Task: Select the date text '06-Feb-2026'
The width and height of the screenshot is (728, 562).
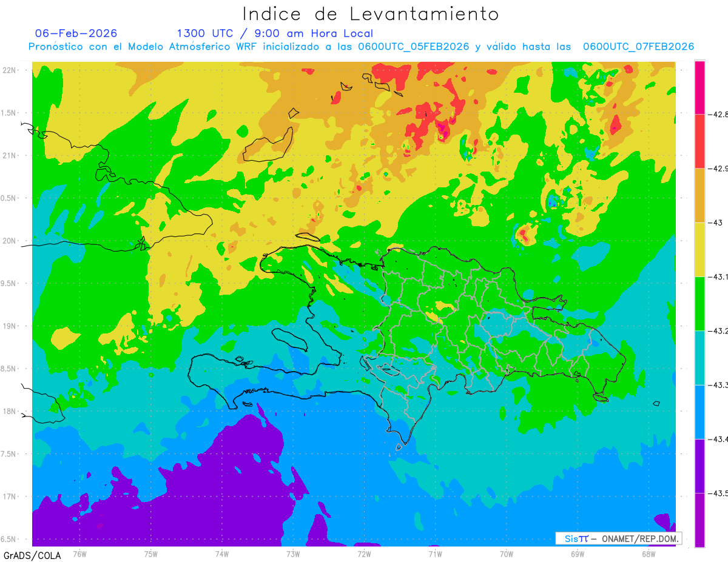Action: click(x=76, y=33)
